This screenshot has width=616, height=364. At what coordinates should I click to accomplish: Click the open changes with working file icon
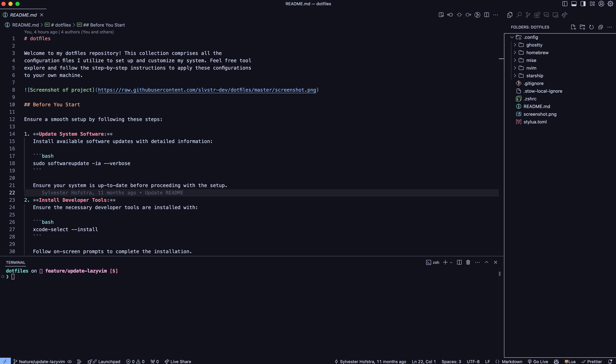(x=459, y=15)
